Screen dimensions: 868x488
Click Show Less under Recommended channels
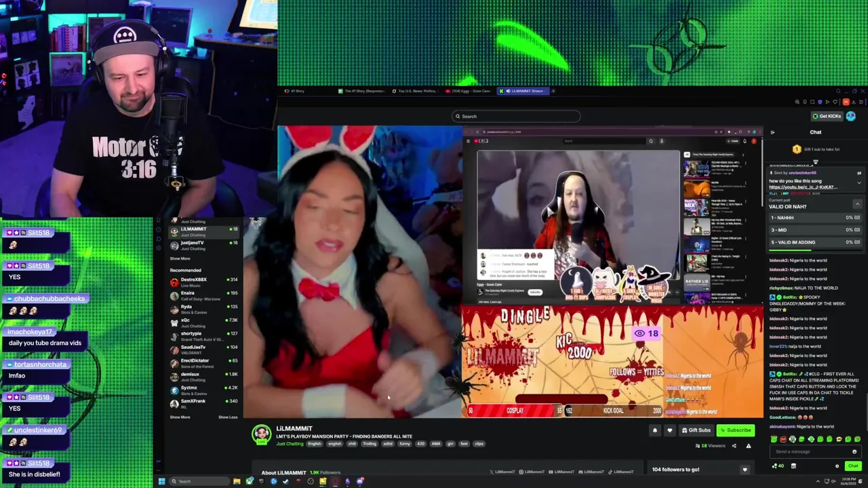pyautogui.click(x=228, y=417)
